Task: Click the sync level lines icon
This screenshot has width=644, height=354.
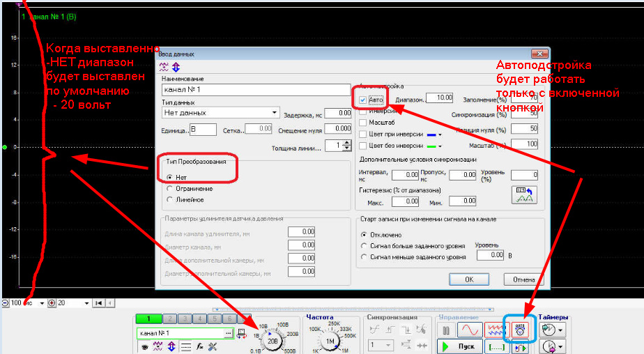Action: (x=406, y=345)
